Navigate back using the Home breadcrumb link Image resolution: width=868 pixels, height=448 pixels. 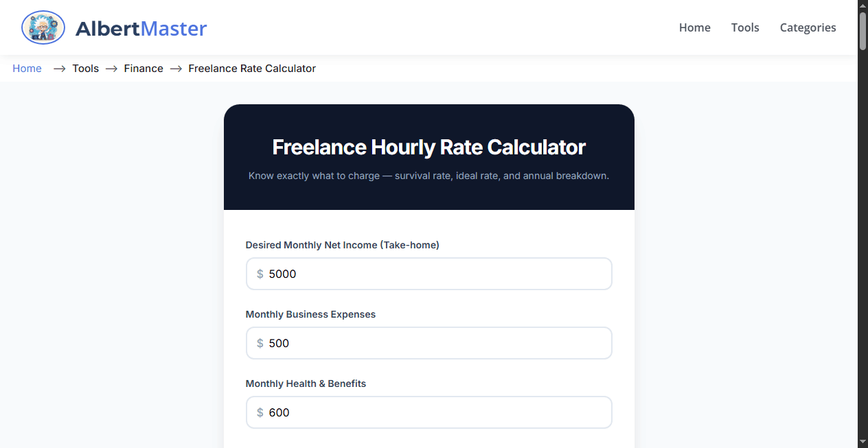point(27,69)
